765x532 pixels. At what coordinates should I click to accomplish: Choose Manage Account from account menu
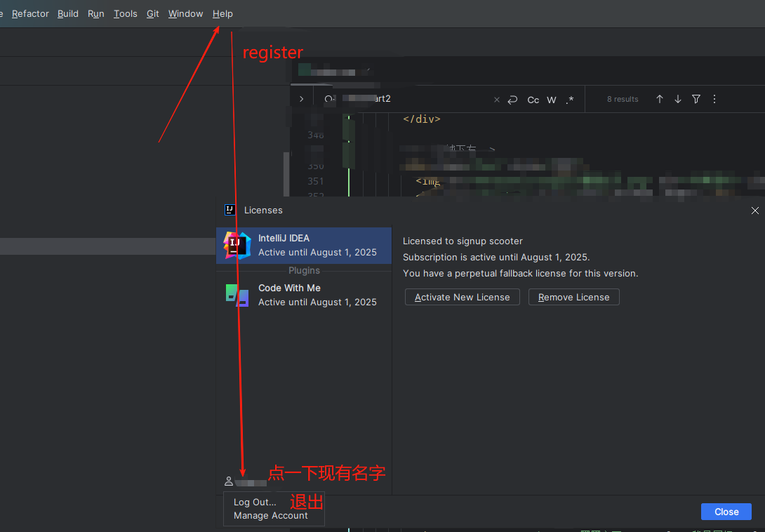[271, 515]
